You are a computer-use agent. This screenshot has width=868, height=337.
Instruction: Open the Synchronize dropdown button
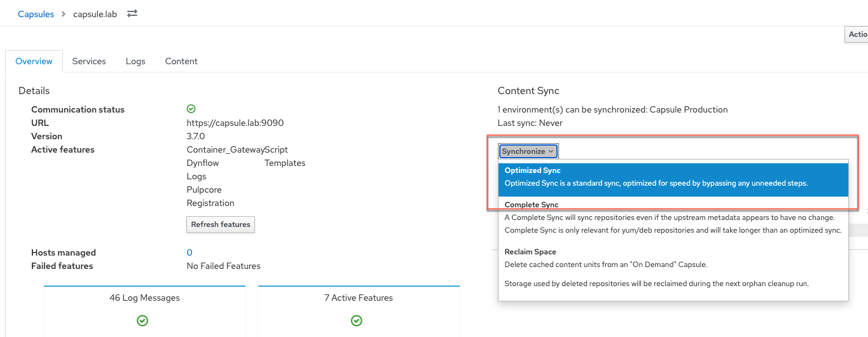click(528, 151)
